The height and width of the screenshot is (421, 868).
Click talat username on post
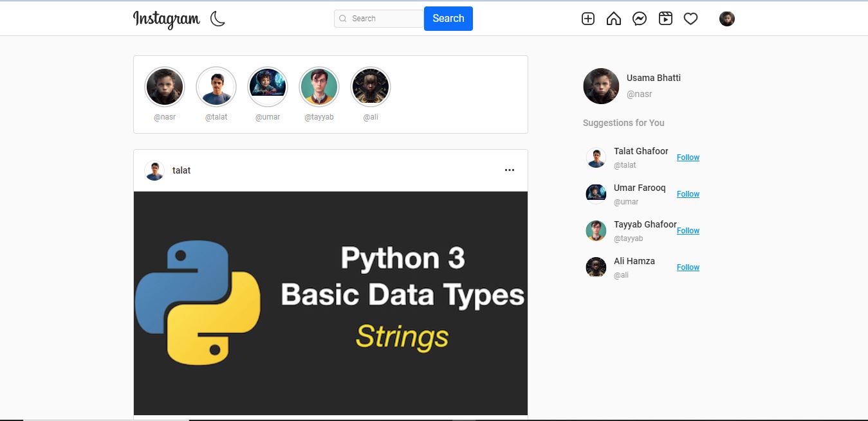[x=181, y=170]
